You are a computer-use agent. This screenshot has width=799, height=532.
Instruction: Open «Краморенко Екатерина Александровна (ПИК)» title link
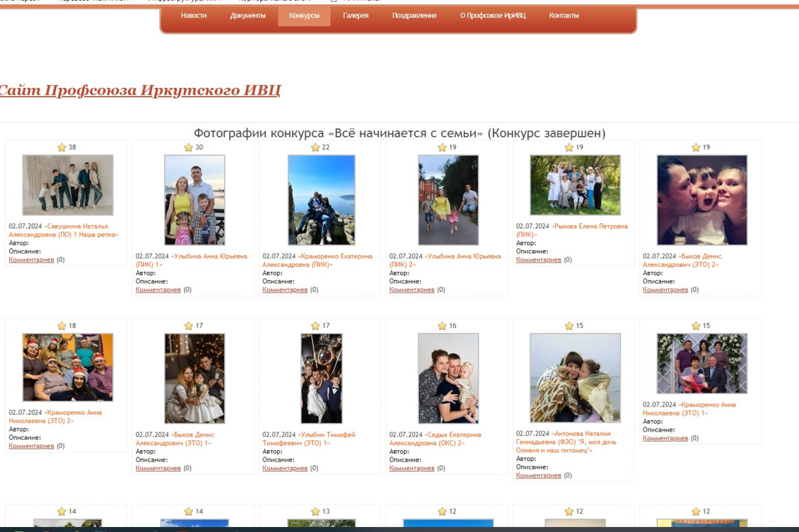[318, 261]
